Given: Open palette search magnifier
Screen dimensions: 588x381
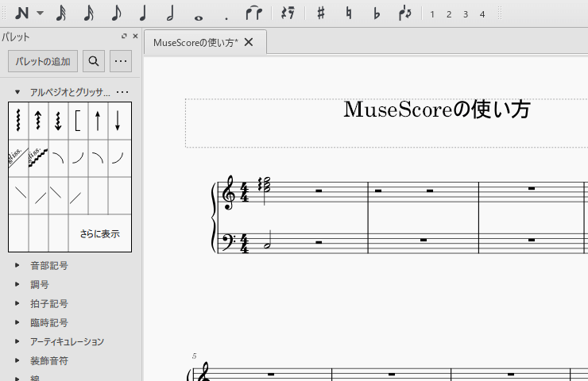Looking at the screenshot, I should (x=94, y=61).
